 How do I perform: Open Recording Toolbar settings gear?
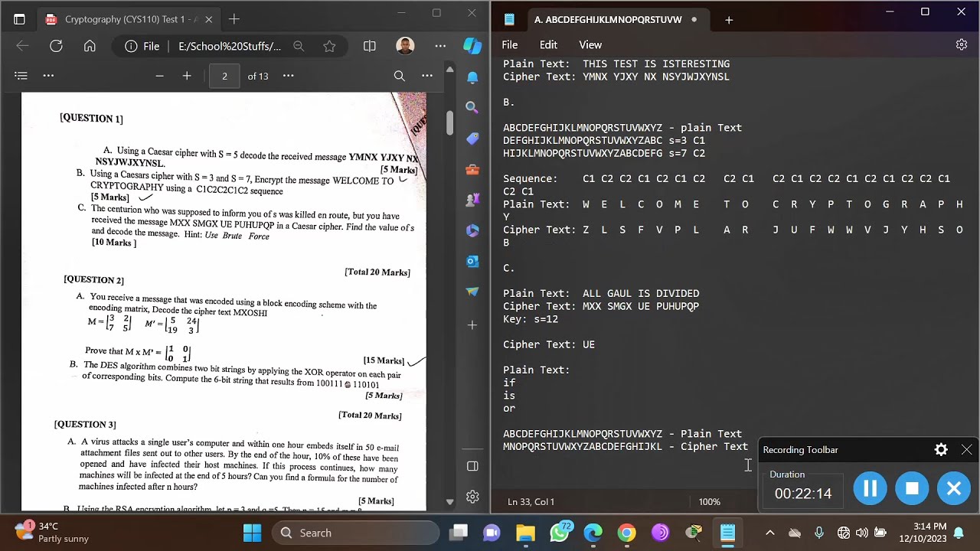[941, 450]
